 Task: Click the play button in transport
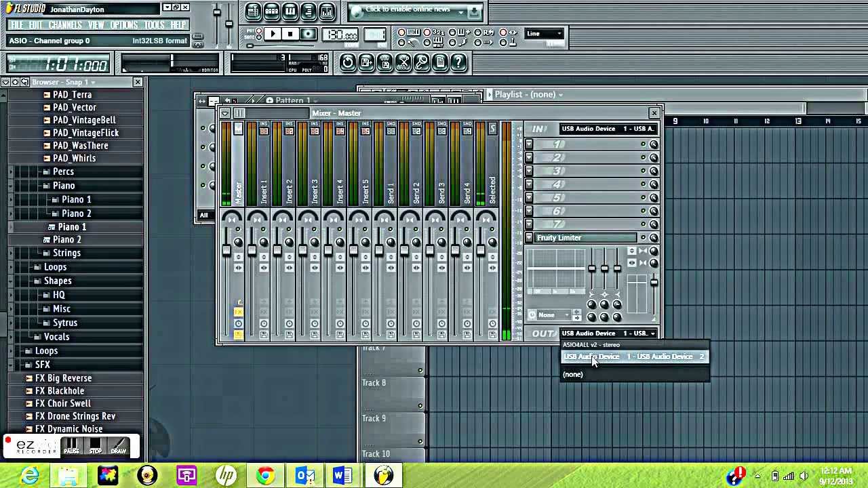273,34
